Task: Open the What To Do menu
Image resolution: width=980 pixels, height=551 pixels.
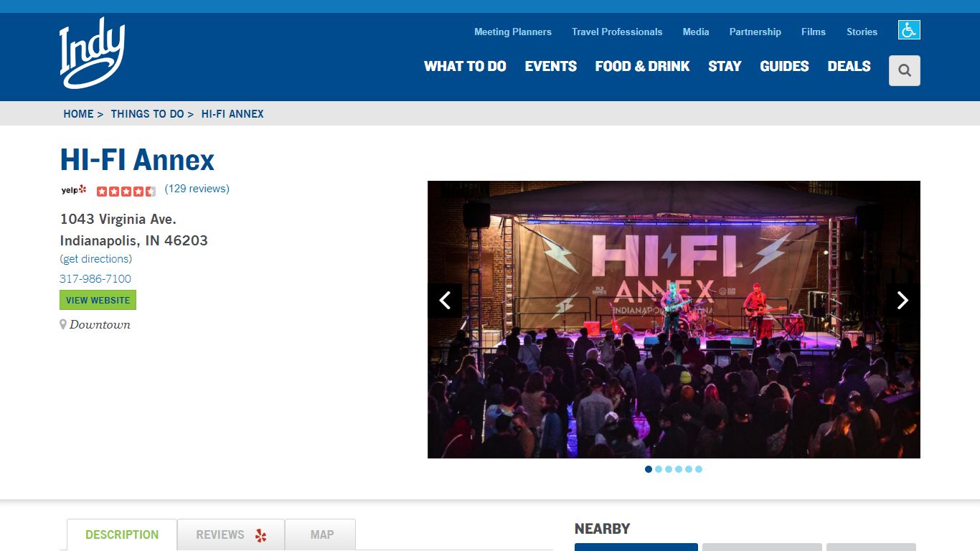Action: [465, 66]
